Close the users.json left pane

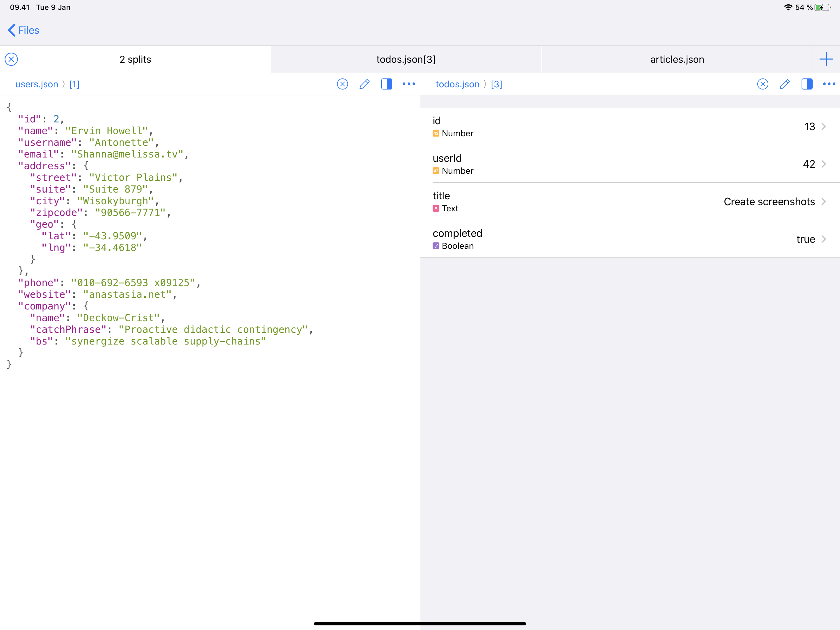click(342, 84)
